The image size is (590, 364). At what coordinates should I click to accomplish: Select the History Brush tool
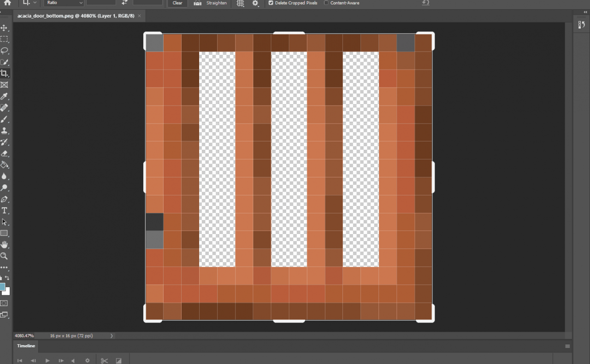click(4, 142)
